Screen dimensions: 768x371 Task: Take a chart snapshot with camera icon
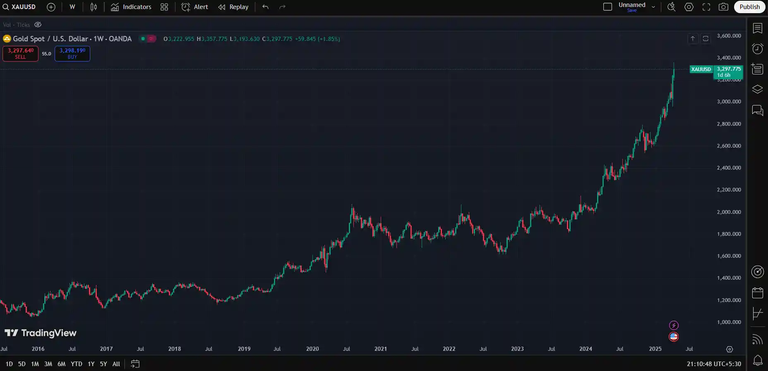tap(723, 7)
